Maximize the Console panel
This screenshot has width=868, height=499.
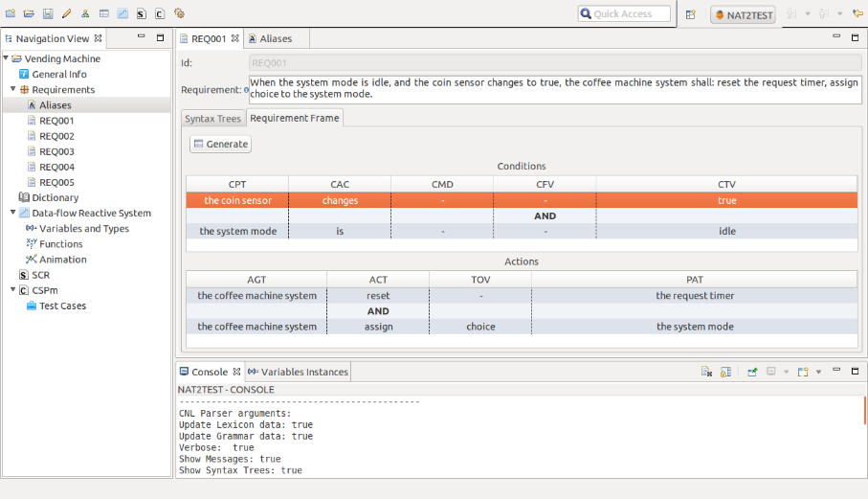click(x=855, y=371)
